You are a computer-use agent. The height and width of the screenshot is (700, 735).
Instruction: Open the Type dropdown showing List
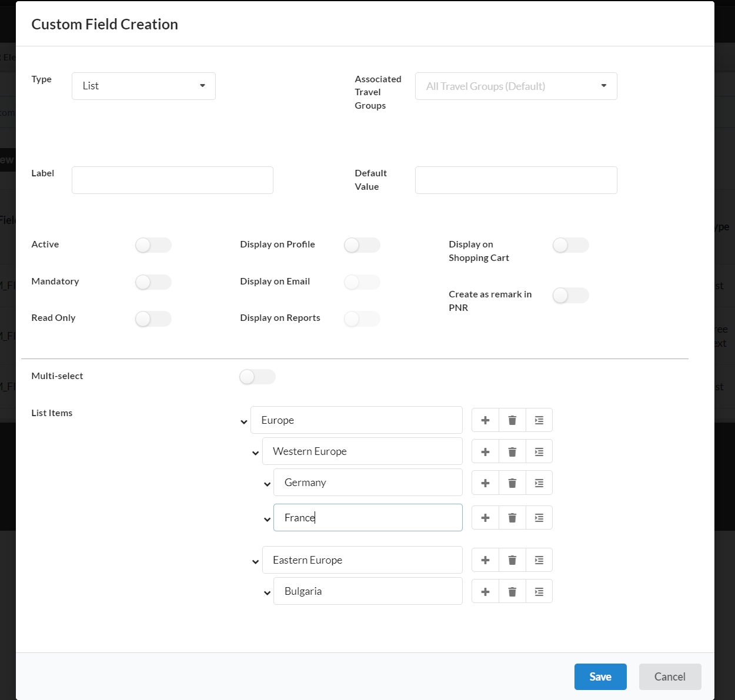click(143, 86)
